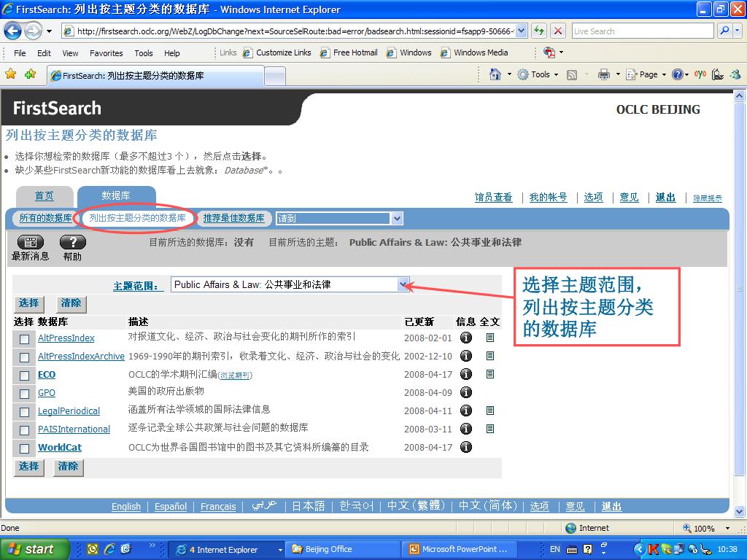
Task: Click the RSS feeds toolbar icon
Action: (572, 75)
